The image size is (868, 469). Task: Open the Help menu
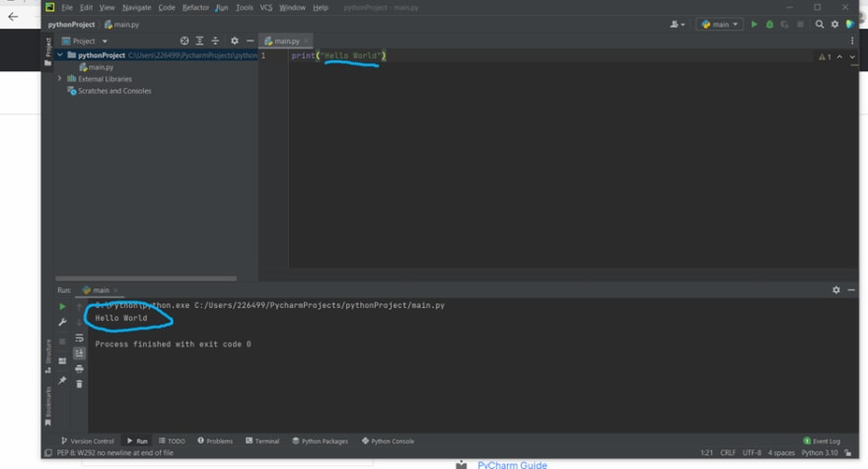[x=320, y=7]
